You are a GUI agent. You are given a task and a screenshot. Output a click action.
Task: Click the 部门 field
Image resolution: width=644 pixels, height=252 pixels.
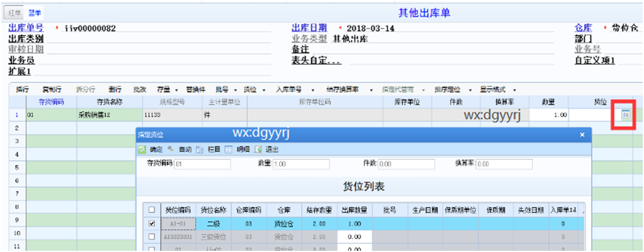point(618,39)
